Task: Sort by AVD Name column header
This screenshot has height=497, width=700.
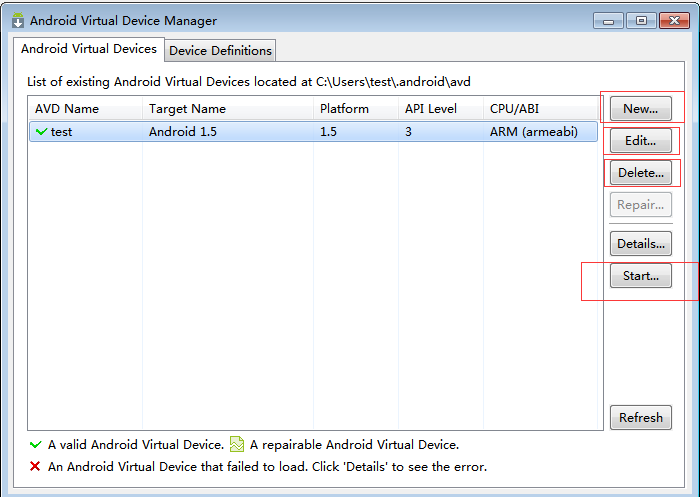Action: point(85,109)
